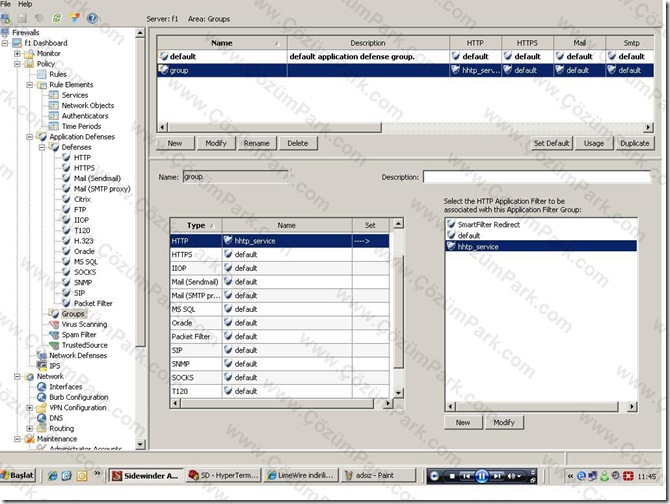This screenshot has height=504, width=670.
Task: Open the Packet Filter defense in tree
Action: 93,304
